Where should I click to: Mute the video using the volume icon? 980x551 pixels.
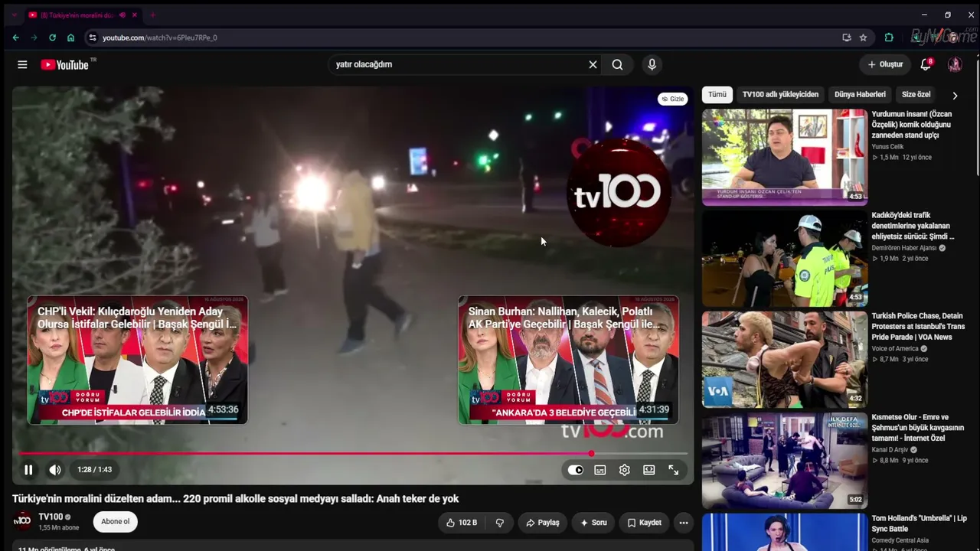55,470
